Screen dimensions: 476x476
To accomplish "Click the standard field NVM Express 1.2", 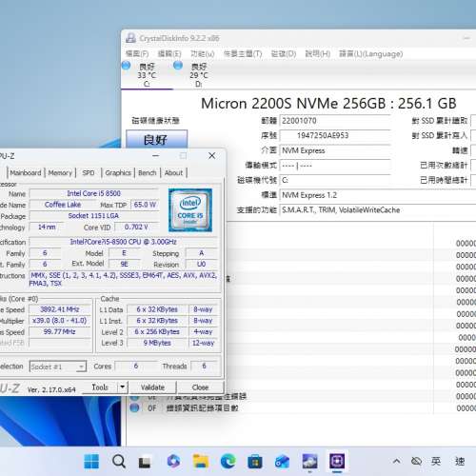I will click(x=378, y=195).
